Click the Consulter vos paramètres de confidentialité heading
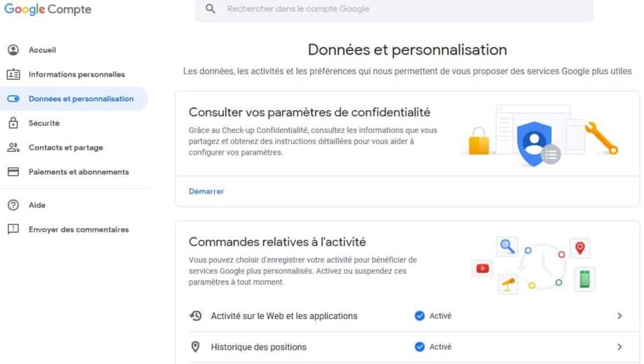 click(309, 112)
